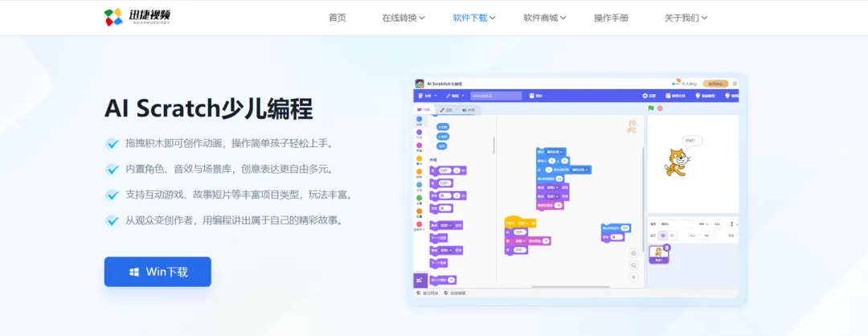Click the green flag to run the project
The width and height of the screenshot is (868, 336).
[652, 108]
